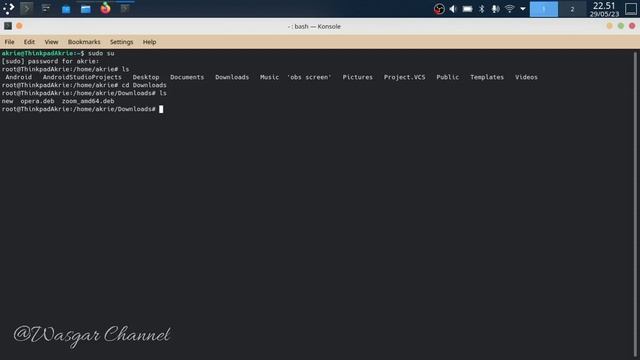
Task: Launch Firefox from the top panel
Action: 105,8
